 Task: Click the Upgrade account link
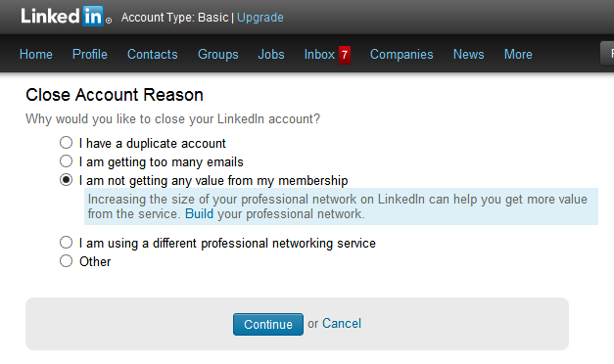tap(260, 18)
